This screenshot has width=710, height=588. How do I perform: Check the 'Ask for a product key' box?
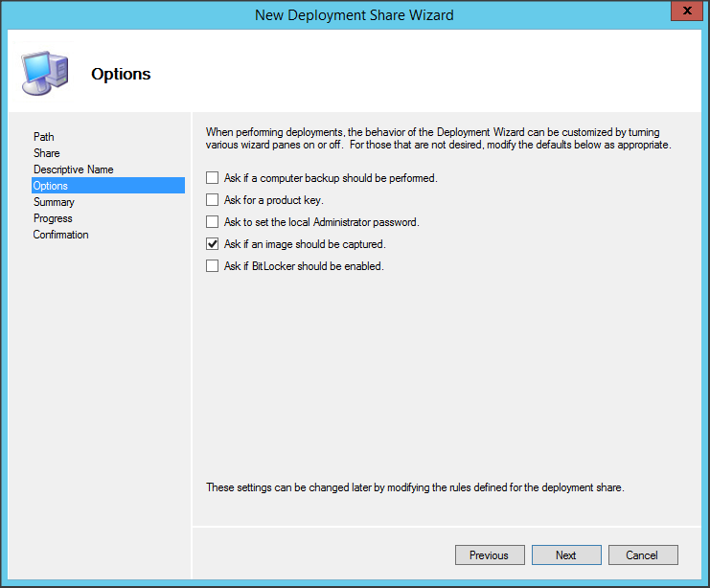click(x=213, y=200)
